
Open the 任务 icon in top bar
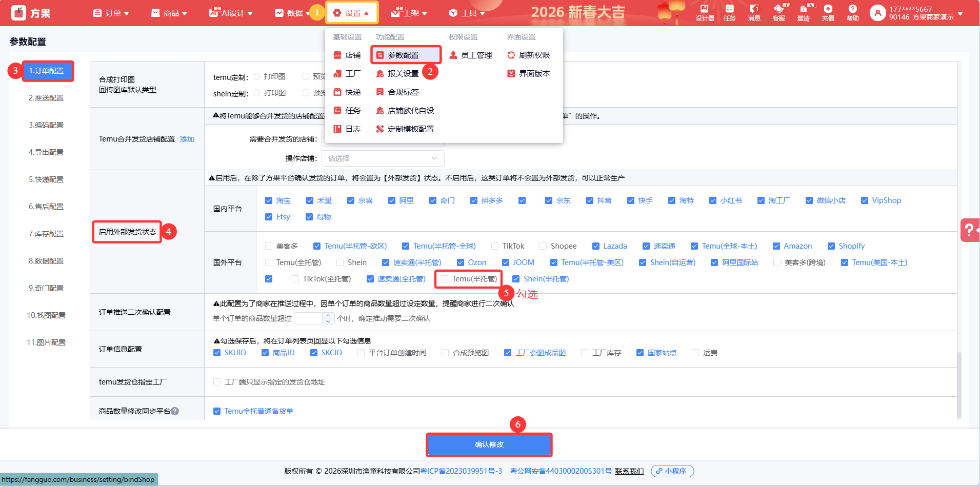[729, 13]
